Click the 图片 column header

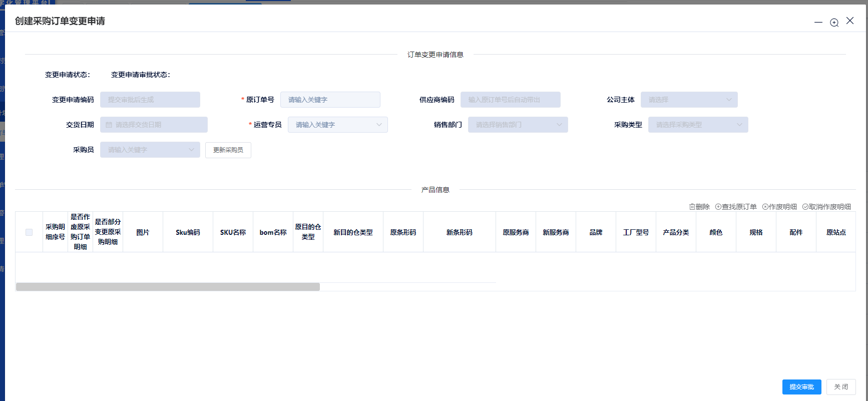tap(143, 232)
